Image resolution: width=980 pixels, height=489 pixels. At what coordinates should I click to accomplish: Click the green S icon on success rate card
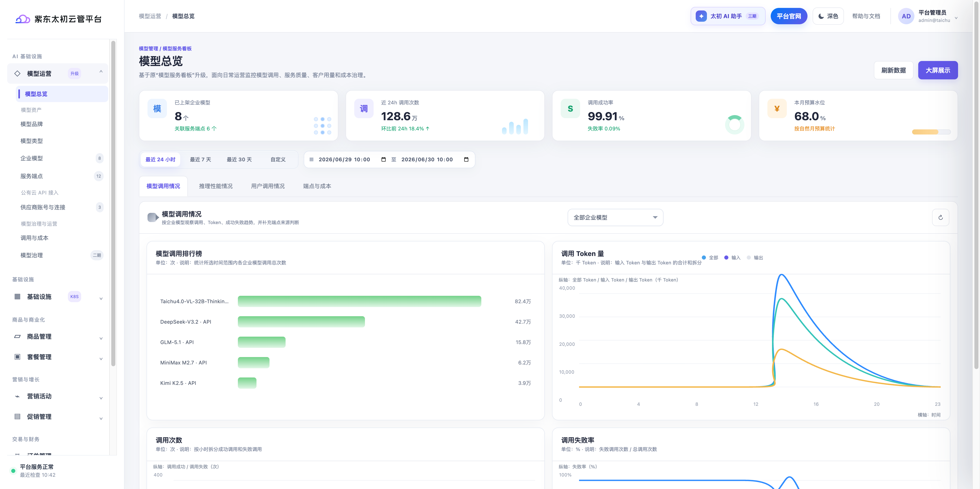(x=570, y=108)
